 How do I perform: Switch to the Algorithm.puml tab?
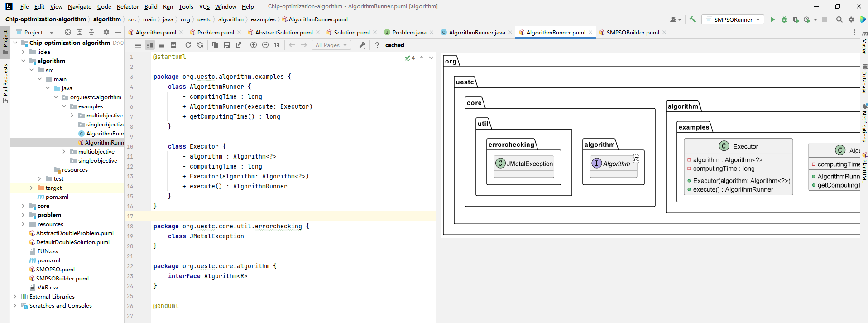(x=156, y=32)
